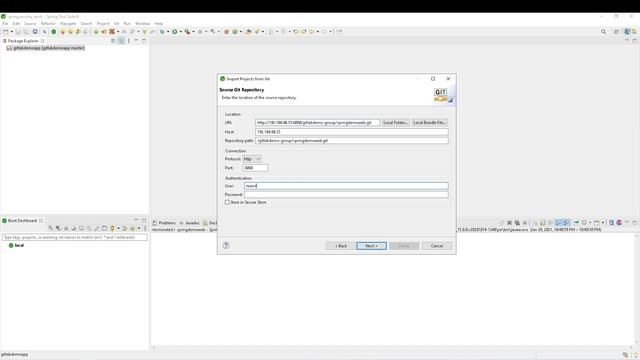Open the Search magnifier icon at top right

tap(603, 31)
